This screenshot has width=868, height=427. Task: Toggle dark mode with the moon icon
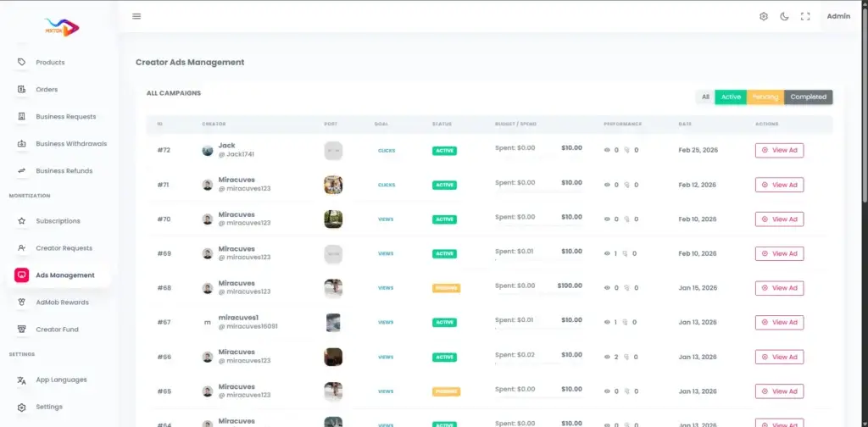click(784, 17)
